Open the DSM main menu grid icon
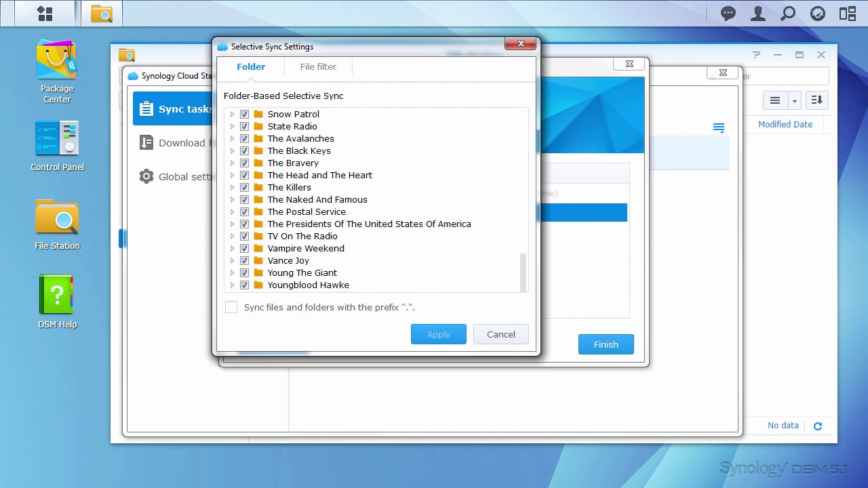 [x=45, y=14]
